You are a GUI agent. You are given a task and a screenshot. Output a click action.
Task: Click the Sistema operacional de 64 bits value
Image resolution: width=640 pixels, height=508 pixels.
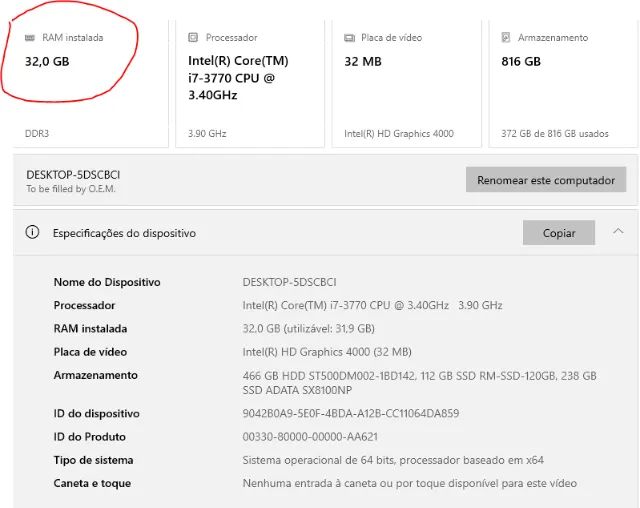(393, 460)
